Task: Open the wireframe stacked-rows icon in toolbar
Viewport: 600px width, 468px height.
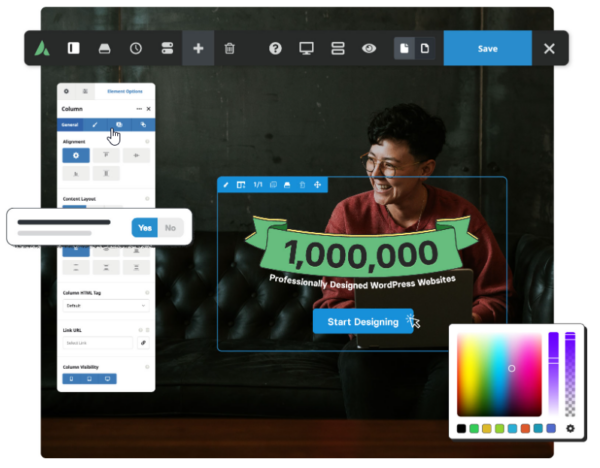Action: point(338,49)
